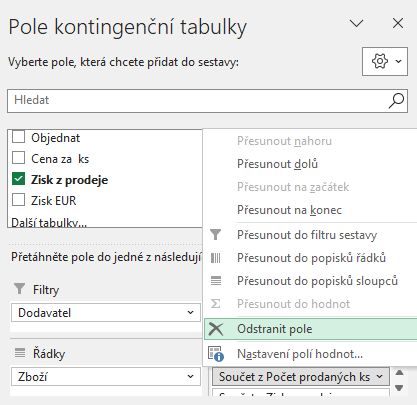417x405 pixels.
Task: Click the Řádky area icon
Action: click(20, 353)
